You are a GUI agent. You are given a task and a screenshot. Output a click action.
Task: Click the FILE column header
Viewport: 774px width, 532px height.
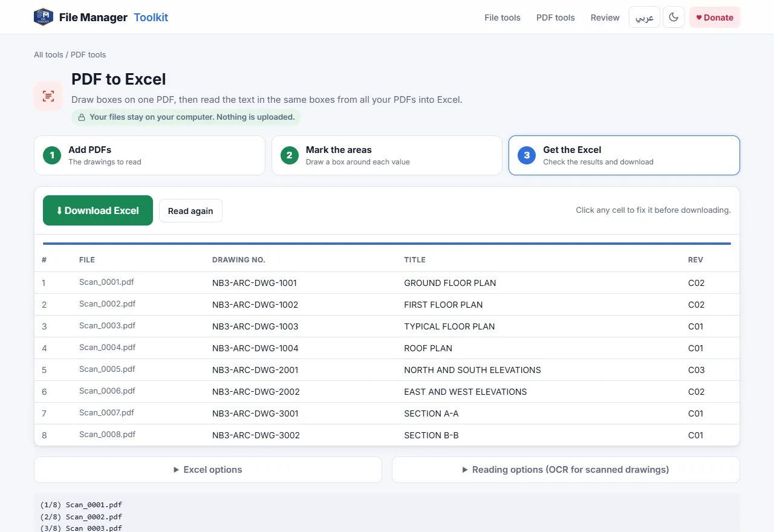87,260
